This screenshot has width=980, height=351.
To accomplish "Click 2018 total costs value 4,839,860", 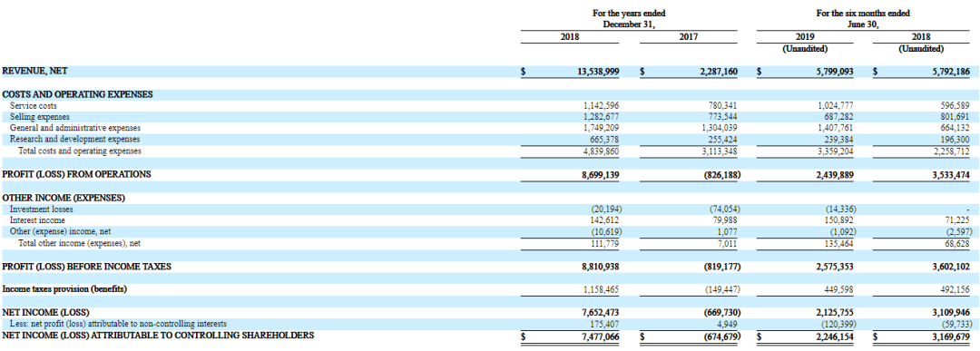I will point(601,151).
